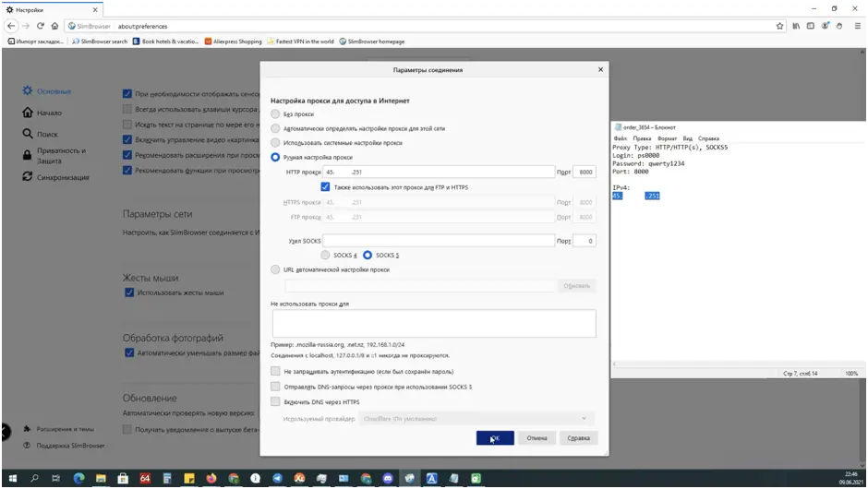Enable Не запрашивать аутентификацию checkbox
868x489 pixels.
pos(275,371)
